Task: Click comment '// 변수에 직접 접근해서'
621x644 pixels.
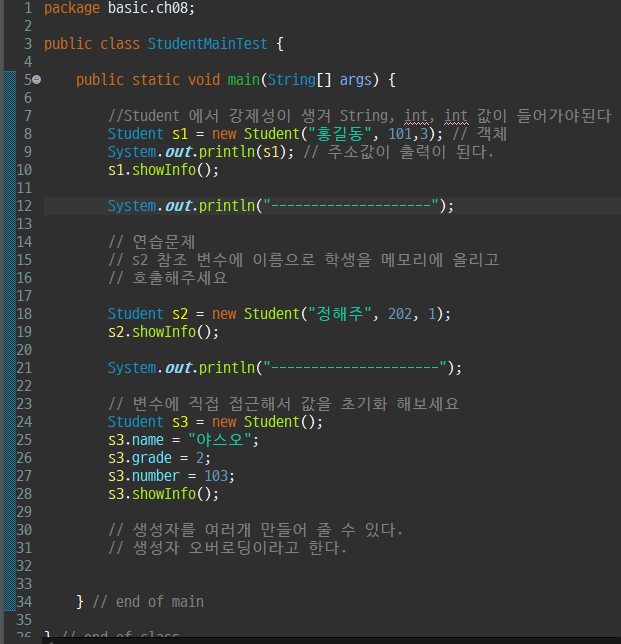Action: point(283,404)
